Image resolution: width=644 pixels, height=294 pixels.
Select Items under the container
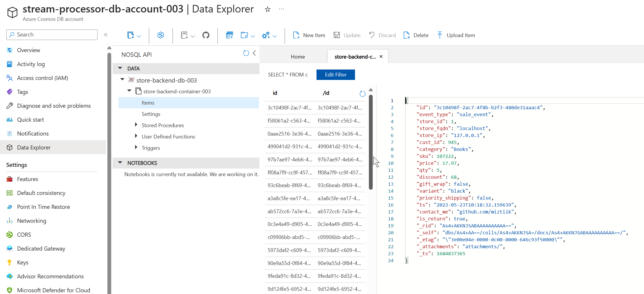point(189,103)
